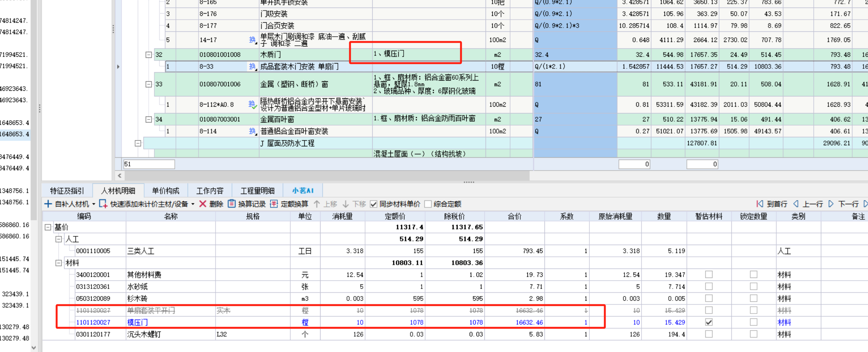This screenshot has width=868, height=352.
Task: Click the 自补人材机 plus icon
Action: (x=48, y=204)
